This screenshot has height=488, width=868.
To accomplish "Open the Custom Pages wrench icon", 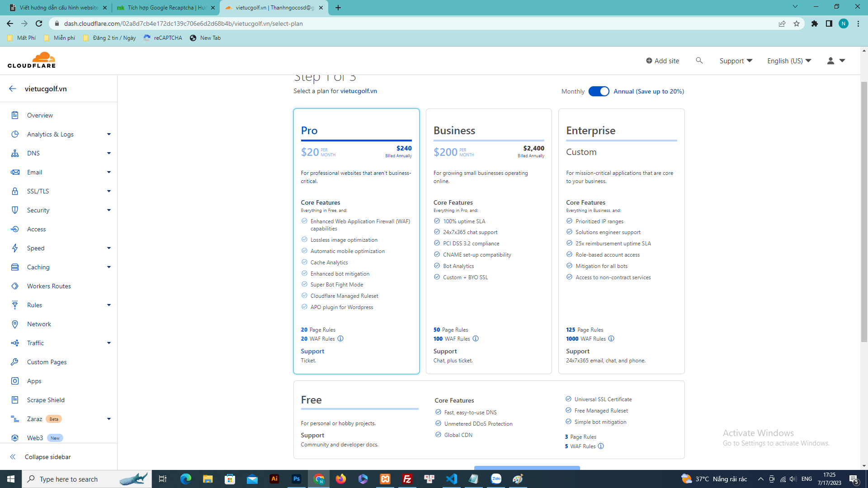I will tap(15, 362).
